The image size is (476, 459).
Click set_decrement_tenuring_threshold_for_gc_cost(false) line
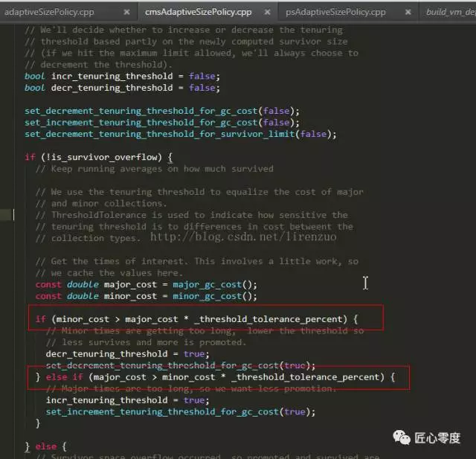162,111
